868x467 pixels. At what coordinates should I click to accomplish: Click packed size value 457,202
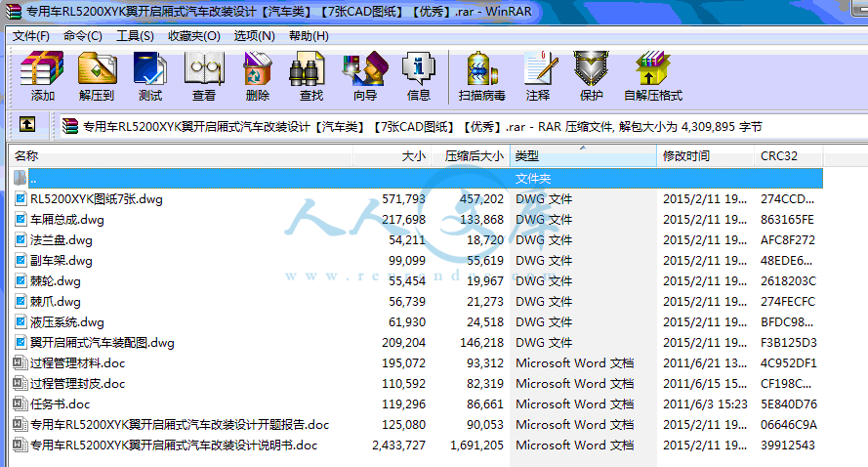(x=481, y=199)
